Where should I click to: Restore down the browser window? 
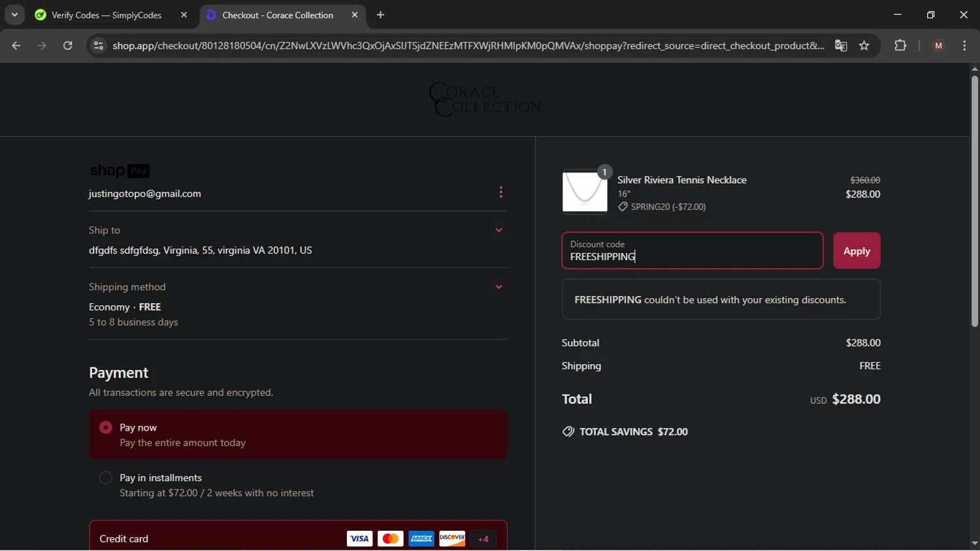click(x=931, y=14)
